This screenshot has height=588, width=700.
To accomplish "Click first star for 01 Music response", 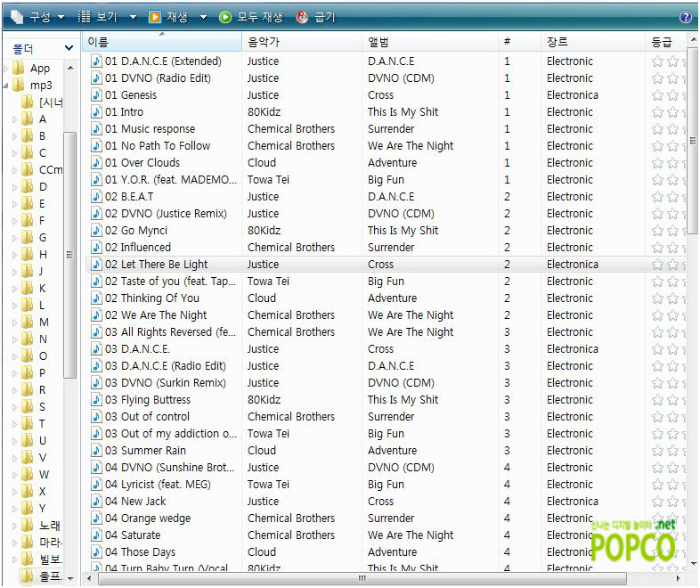I will pyautogui.click(x=657, y=129).
